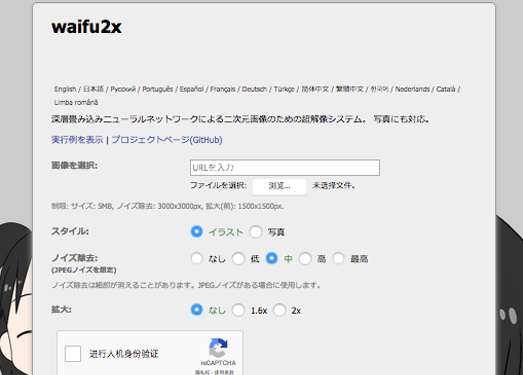This screenshot has height=375, width=523.
Task: Focus the URLを入力 text field
Action: point(285,167)
